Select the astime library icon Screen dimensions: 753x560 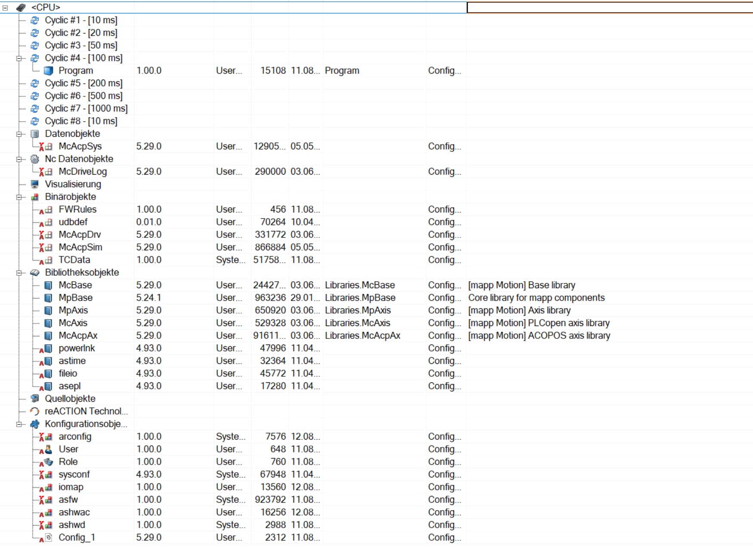pos(46,361)
